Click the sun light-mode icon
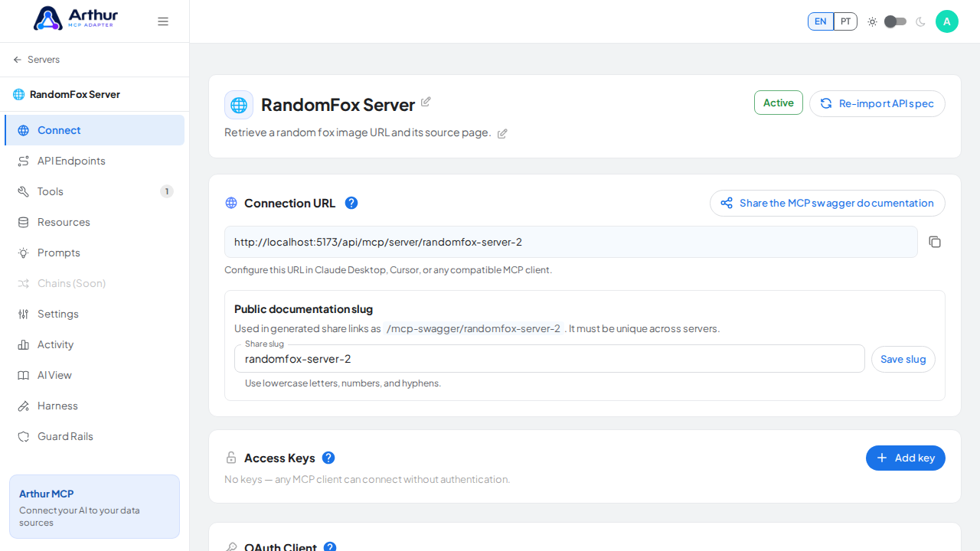The height and width of the screenshot is (551, 980). coord(872,21)
